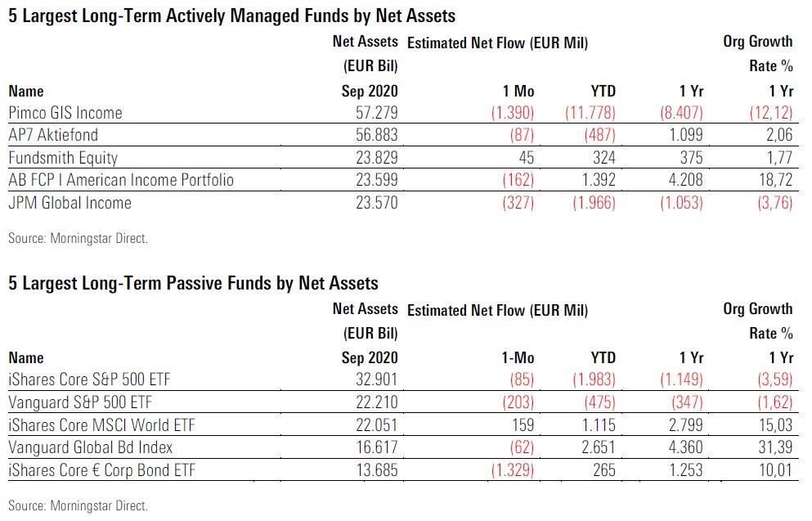
Task: Click the Passive Funds table title
Action: coord(194,283)
